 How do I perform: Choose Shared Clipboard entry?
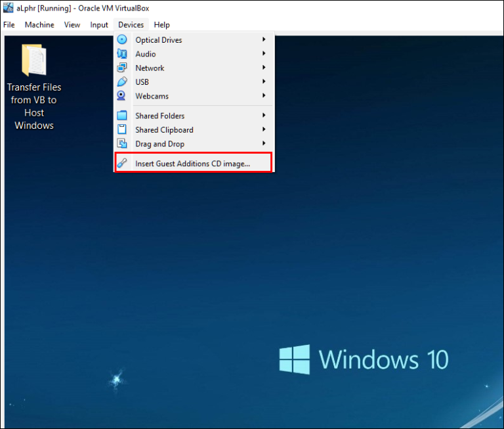click(194, 129)
